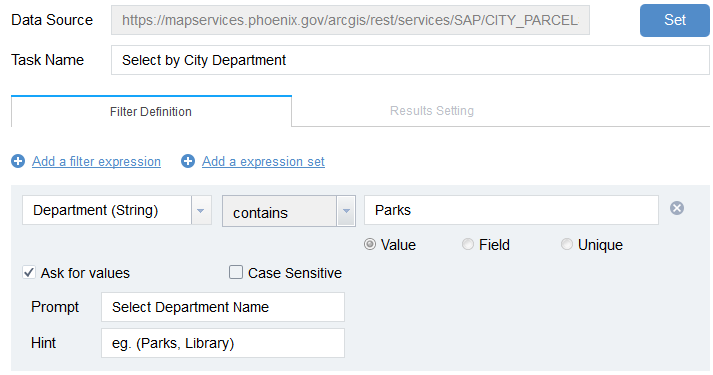This screenshot has height=375, width=713.
Task: Click the Hint field with eg. (Parks, Library)
Action: click(223, 343)
